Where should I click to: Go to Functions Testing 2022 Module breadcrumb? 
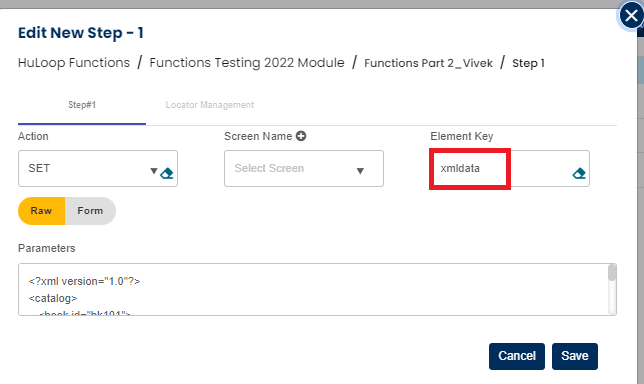(247, 63)
